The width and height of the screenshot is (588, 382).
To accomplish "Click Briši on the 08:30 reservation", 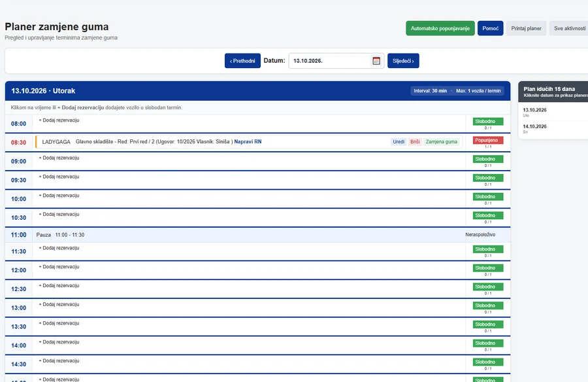I will pyautogui.click(x=415, y=141).
